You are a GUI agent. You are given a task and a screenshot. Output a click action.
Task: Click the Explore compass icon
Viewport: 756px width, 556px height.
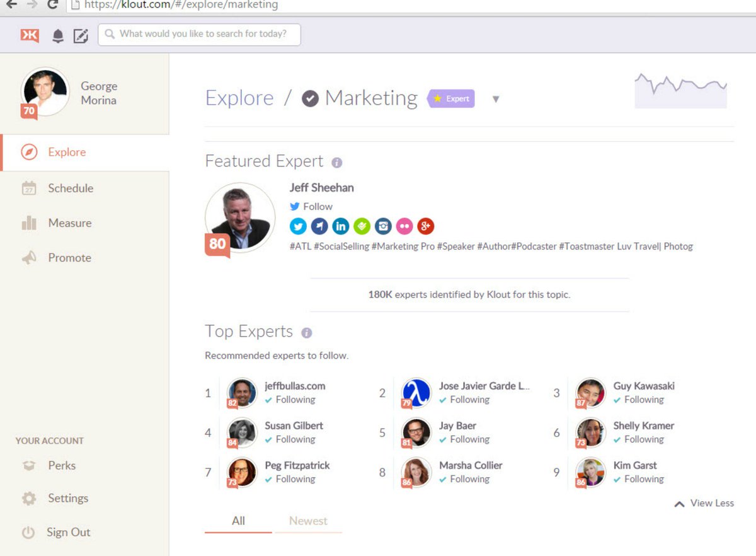pyautogui.click(x=29, y=152)
